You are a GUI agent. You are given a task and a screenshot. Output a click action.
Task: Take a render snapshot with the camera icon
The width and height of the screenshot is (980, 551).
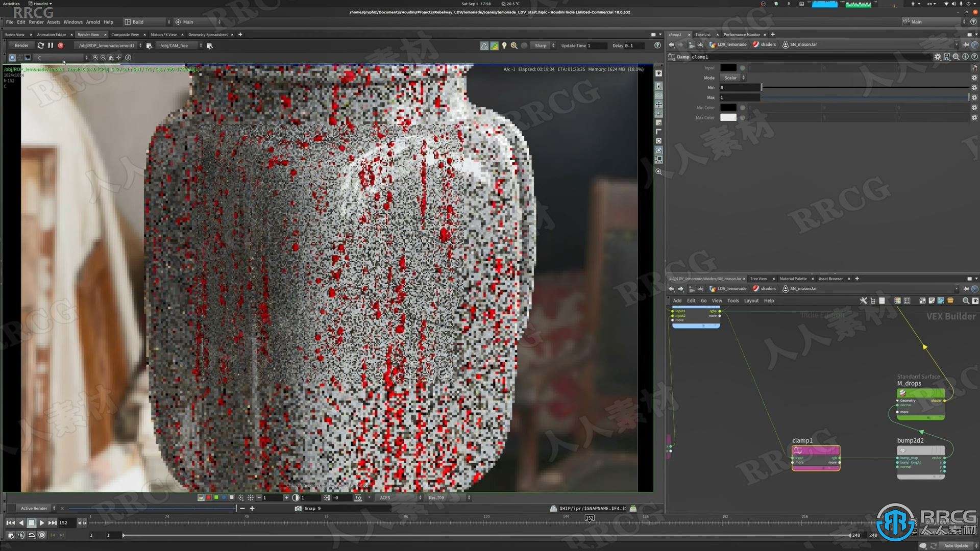[298, 509]
